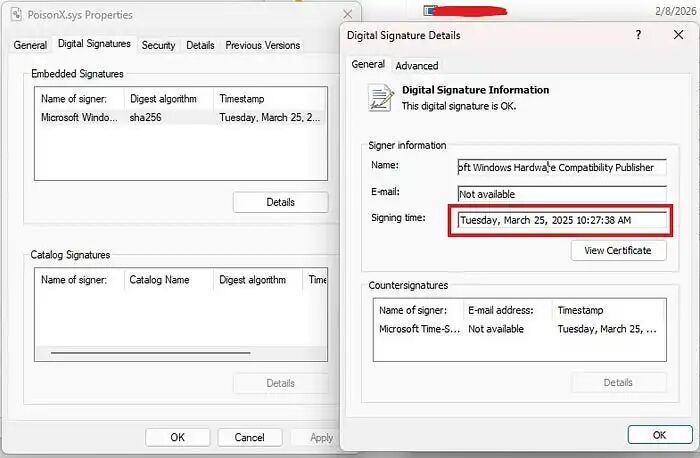Click the 2/8/2026 date in background window
This screenshot has width=700, height=458.
675,11
